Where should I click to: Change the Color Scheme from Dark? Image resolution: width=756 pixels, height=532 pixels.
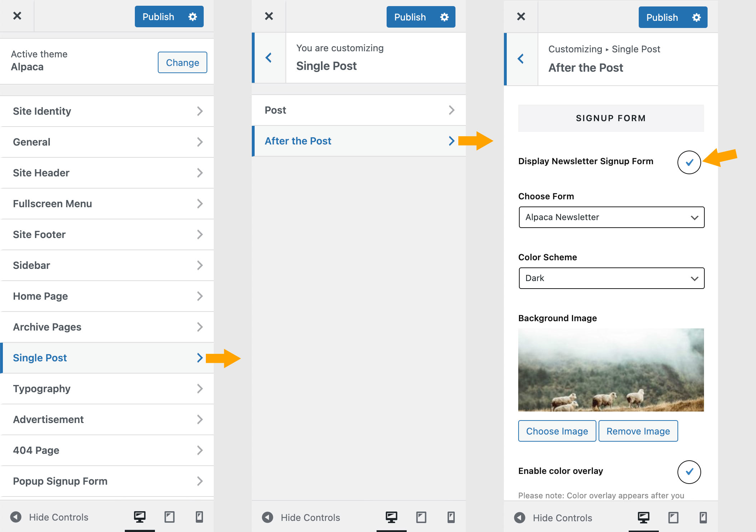coord(611,278)
